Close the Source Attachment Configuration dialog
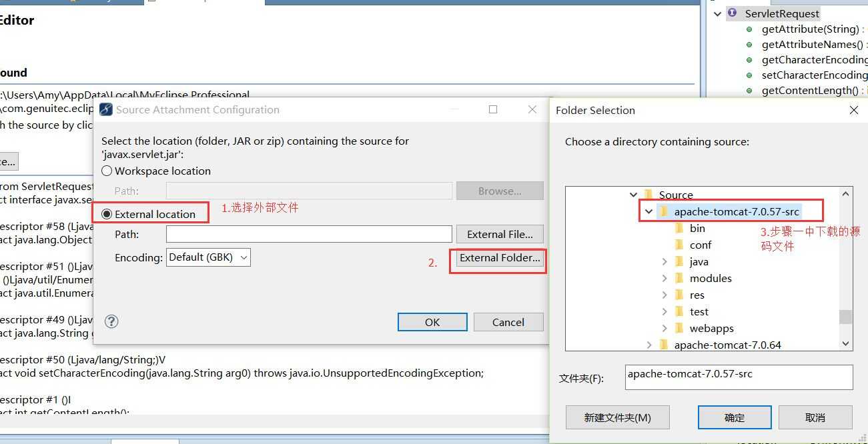 click(532, 109)
